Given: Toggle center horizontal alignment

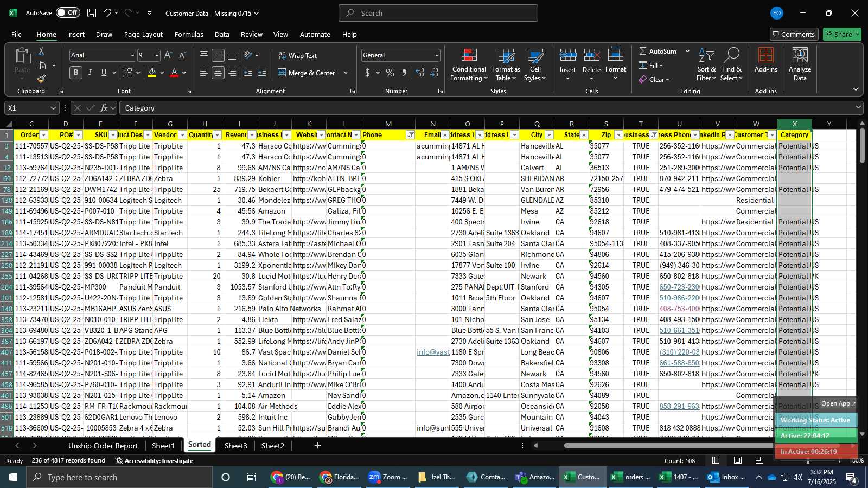Looking at the screenshot, I should click(x=218, y=73).
